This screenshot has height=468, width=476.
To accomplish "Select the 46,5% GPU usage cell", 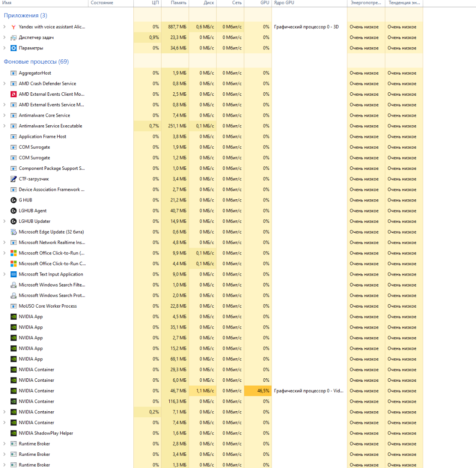I will coord(258,391).
